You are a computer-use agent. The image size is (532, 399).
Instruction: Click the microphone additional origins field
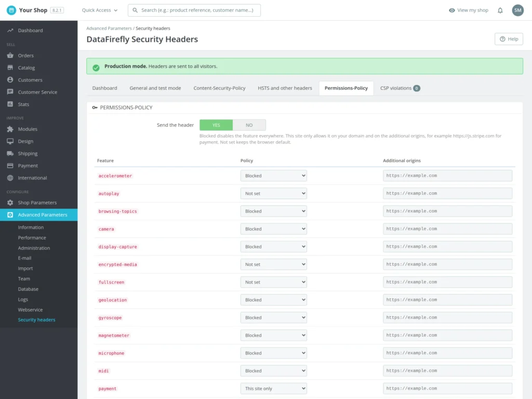[x=447, y=353]
